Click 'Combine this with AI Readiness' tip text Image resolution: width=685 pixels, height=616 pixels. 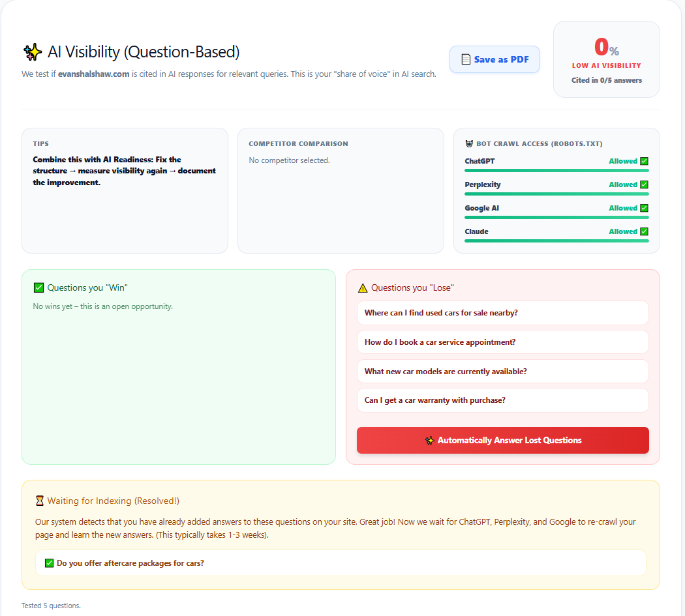click(124, 171)
